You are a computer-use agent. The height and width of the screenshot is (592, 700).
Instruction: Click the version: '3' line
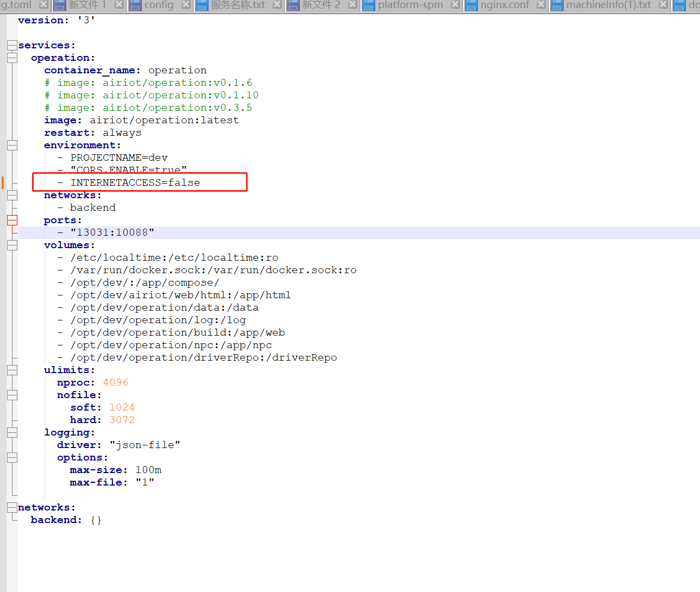coord(56,20)
